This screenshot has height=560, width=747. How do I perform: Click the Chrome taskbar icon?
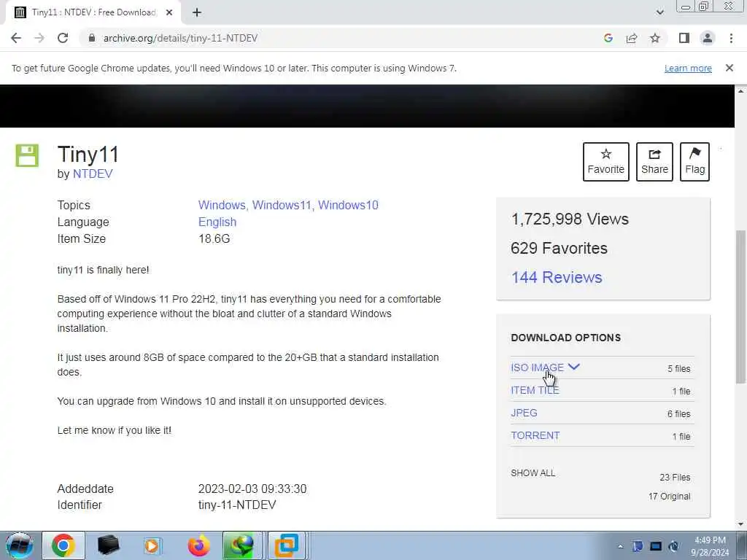[63, 545]
